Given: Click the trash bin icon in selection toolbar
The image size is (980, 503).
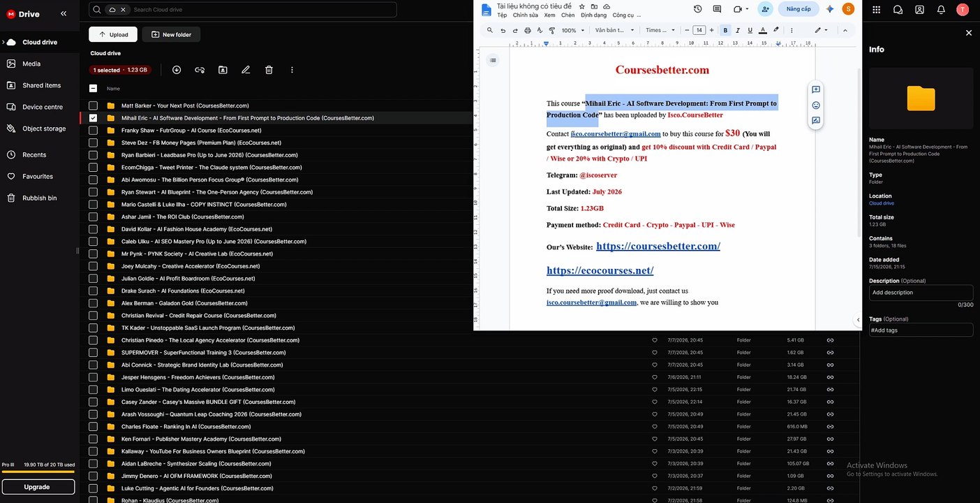Looking at the screenshot, I should tap(269, 70).
